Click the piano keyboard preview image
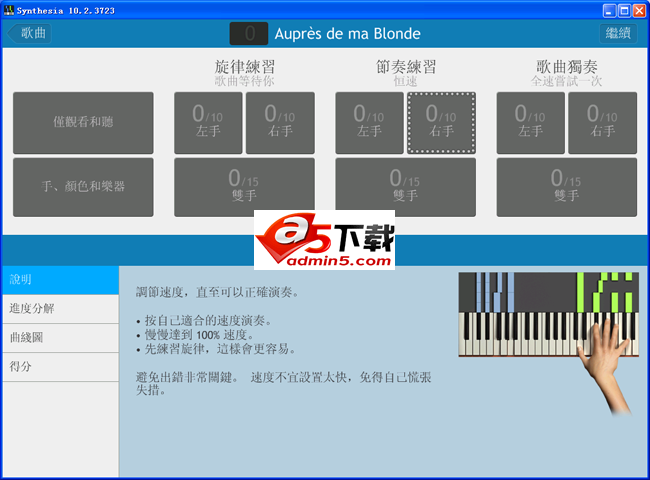650x480 pixels. click(548, 314)
